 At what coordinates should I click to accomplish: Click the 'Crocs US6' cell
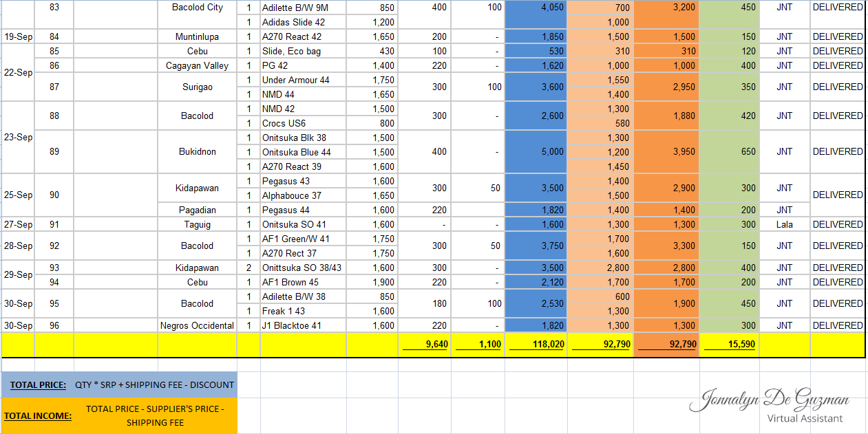(x=303, y=123)
